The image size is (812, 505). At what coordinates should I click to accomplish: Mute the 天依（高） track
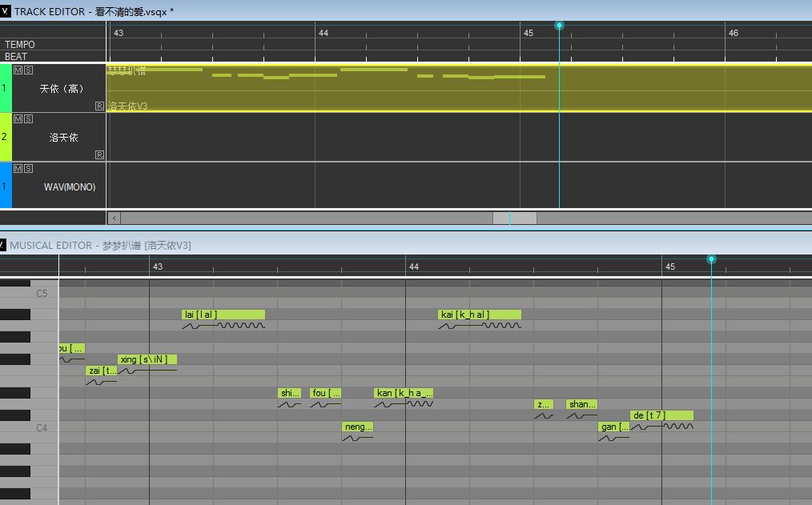click(x=18, y=70)
